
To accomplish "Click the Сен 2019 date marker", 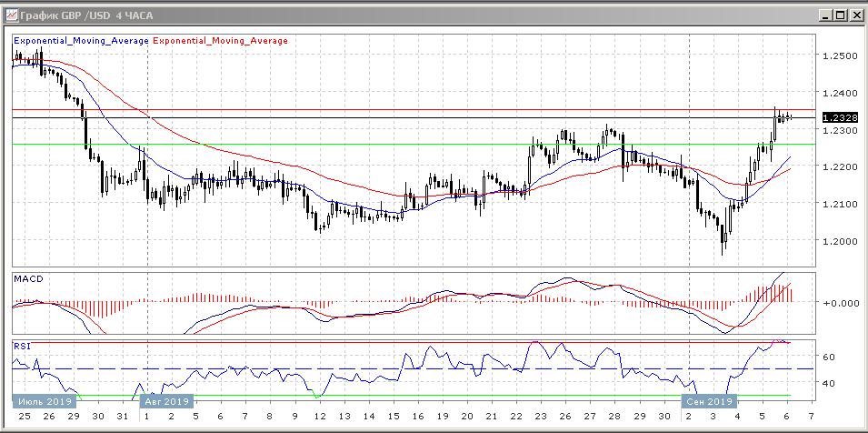I will [708, 401].
